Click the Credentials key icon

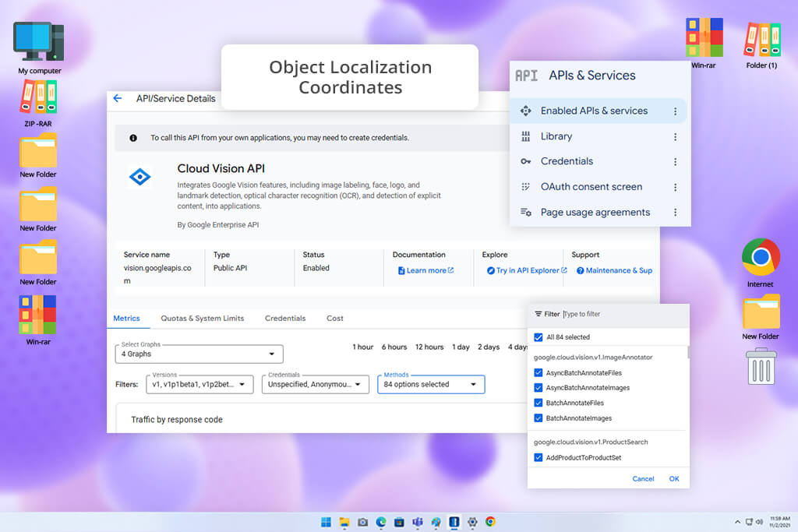(x=526, y=161)
